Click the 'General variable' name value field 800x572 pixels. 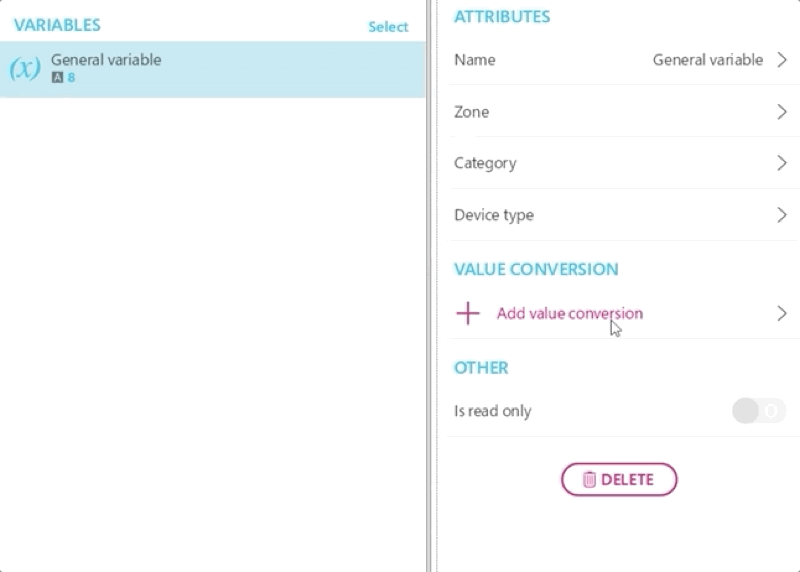(707, 60)
